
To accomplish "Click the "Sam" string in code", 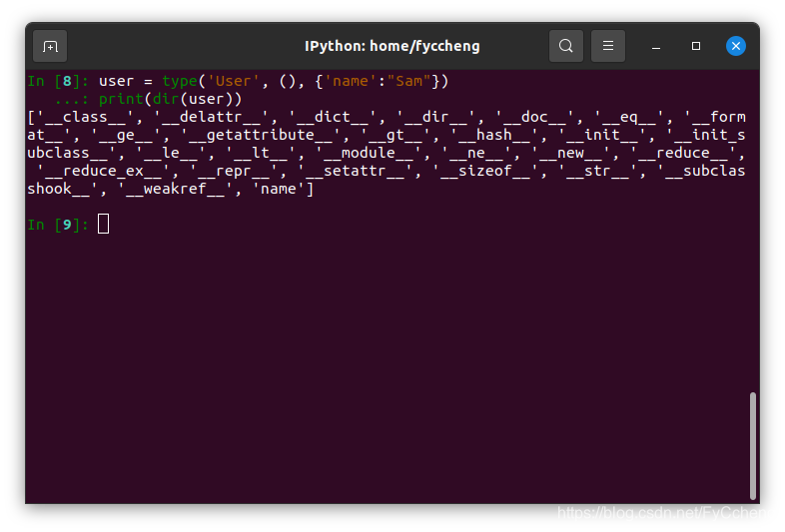I will click(409, 81).
